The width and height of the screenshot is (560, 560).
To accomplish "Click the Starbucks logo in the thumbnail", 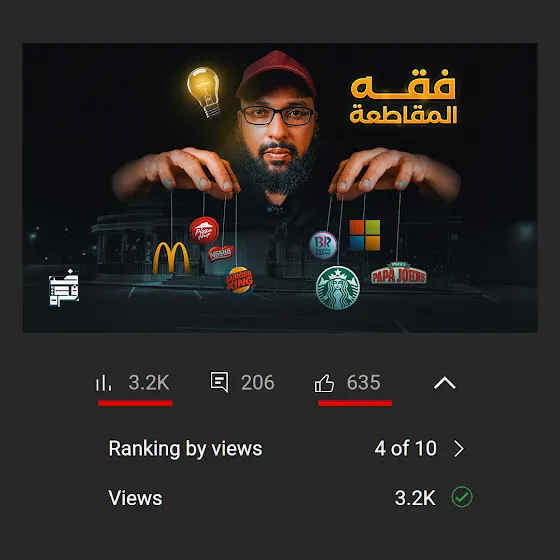I will (338, 288).
